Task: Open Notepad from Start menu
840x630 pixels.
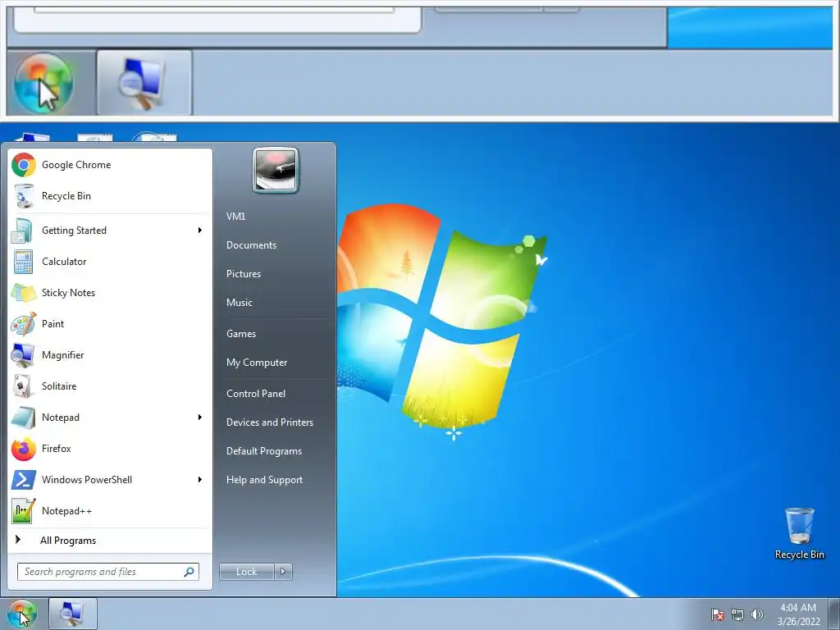Action: pyautogui.click(x=111, y=418)
